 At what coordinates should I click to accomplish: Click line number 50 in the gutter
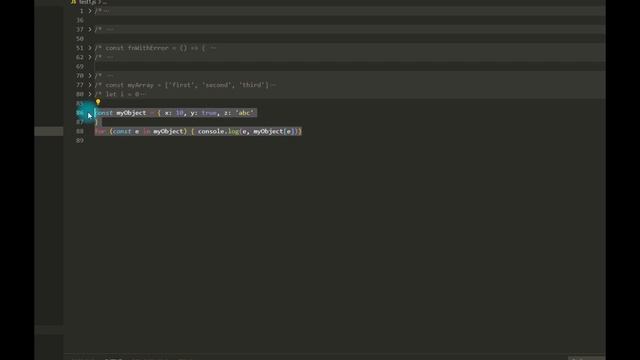(80, 38)
